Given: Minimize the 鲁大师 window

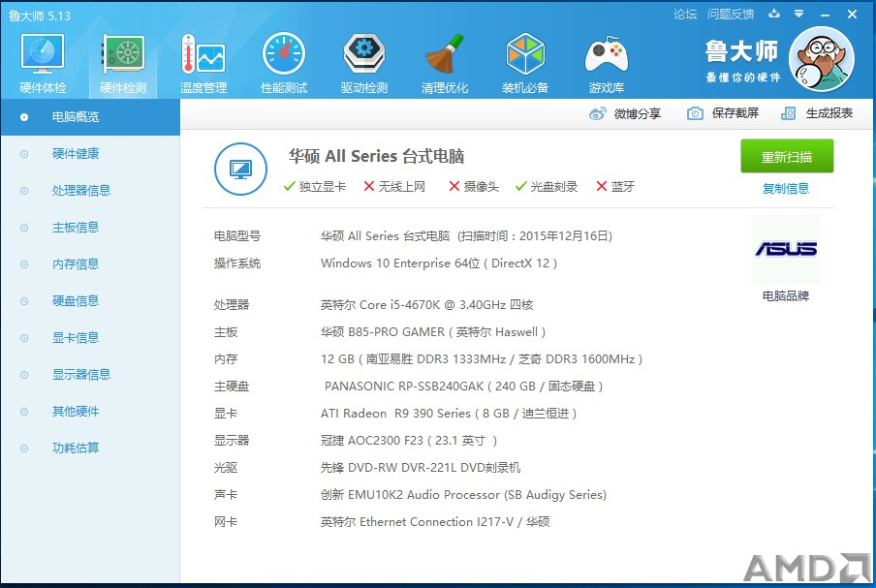Looking at the screenshot, I should click(x=825, y=15).
